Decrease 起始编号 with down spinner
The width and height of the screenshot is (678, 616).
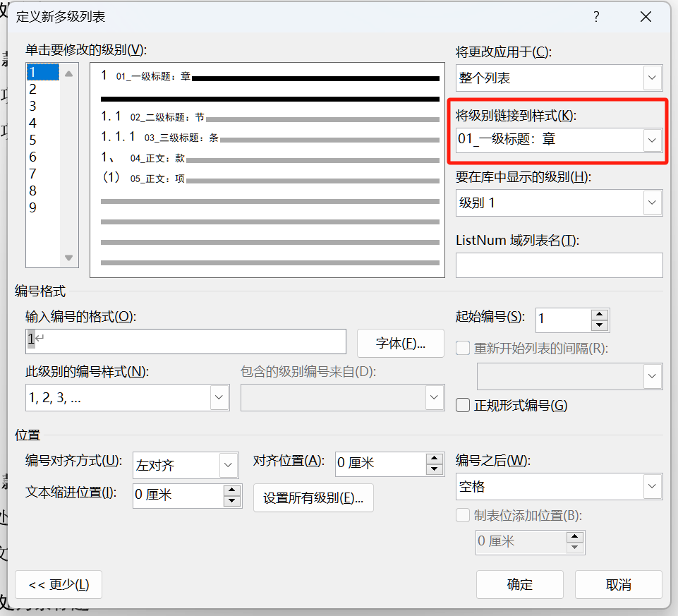tap(600, 325)
